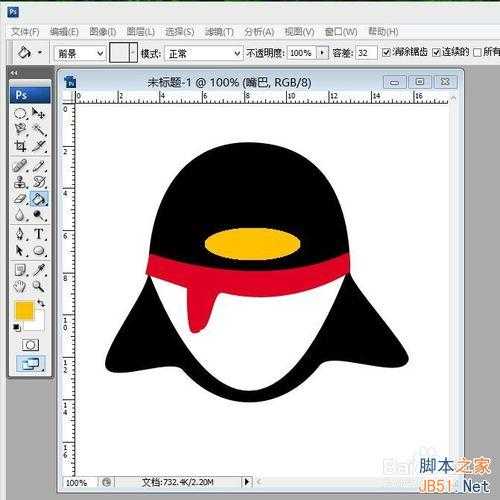
Task: Select the Type tool
Action: pos(39,234)
